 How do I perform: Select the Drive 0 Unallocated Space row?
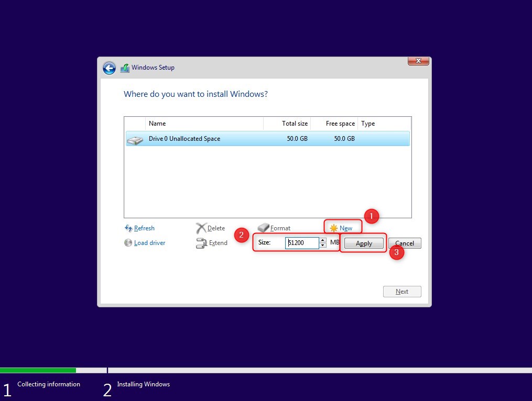(268, 139)
